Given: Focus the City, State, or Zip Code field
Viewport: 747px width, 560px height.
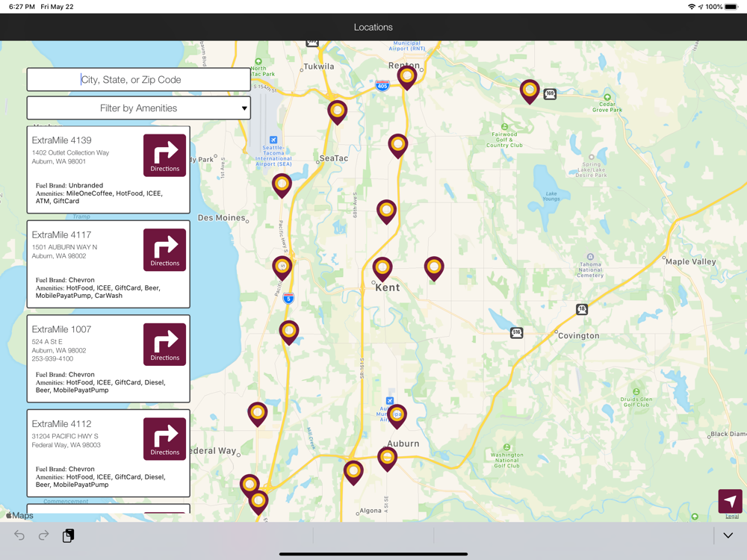Looking at the screenshot, I should tap(139, 80).
